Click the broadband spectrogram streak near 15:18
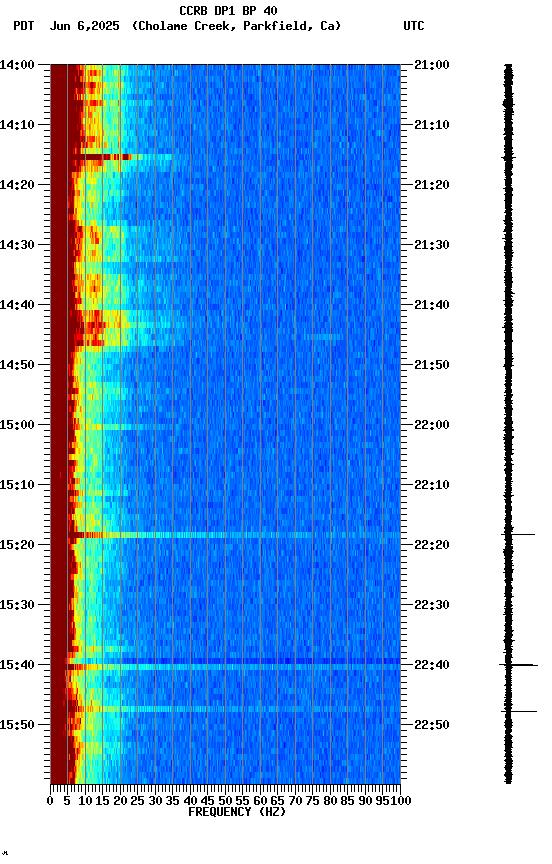552x864 pixels. (x=234, y=535)
